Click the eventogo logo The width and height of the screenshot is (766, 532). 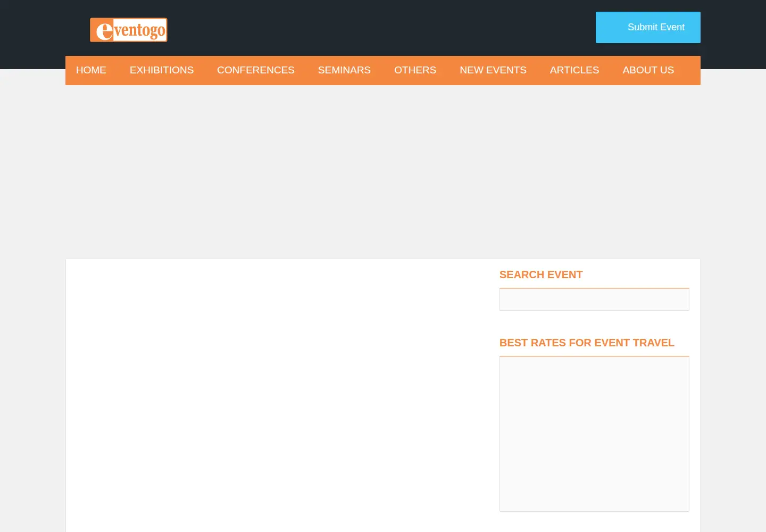128,30
